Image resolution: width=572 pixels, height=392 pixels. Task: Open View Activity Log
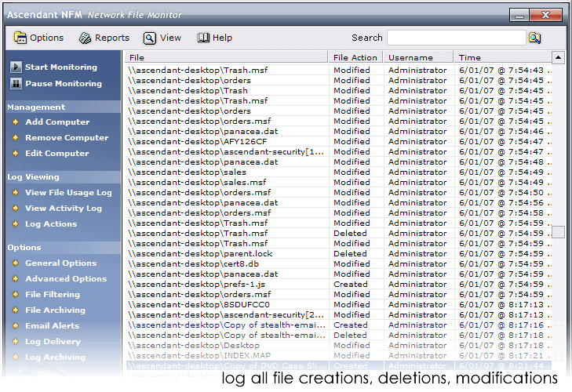tap(63, 209)
